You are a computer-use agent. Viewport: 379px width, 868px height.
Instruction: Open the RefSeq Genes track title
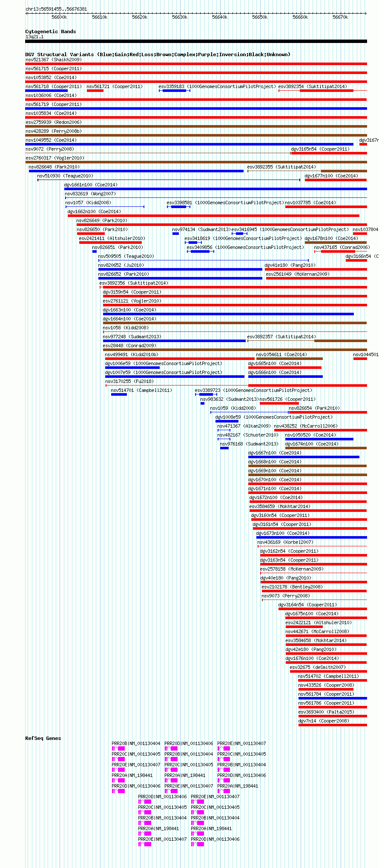tap(43, 738)
